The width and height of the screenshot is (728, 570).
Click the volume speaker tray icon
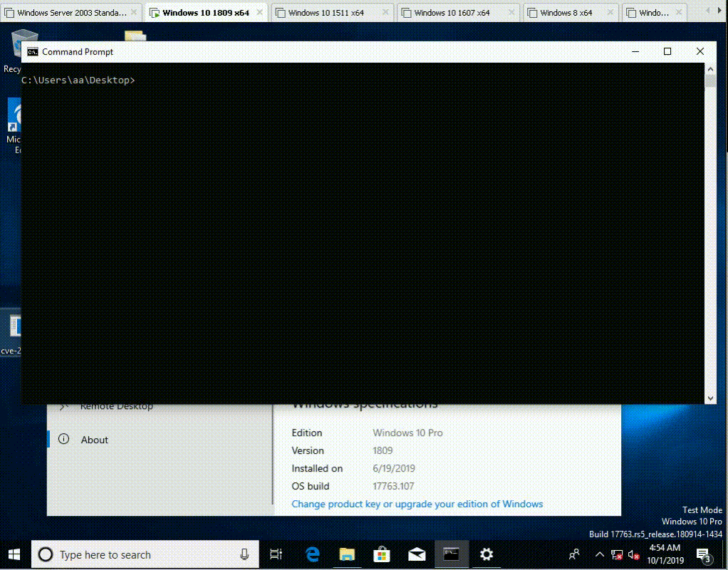pos(633,554)
